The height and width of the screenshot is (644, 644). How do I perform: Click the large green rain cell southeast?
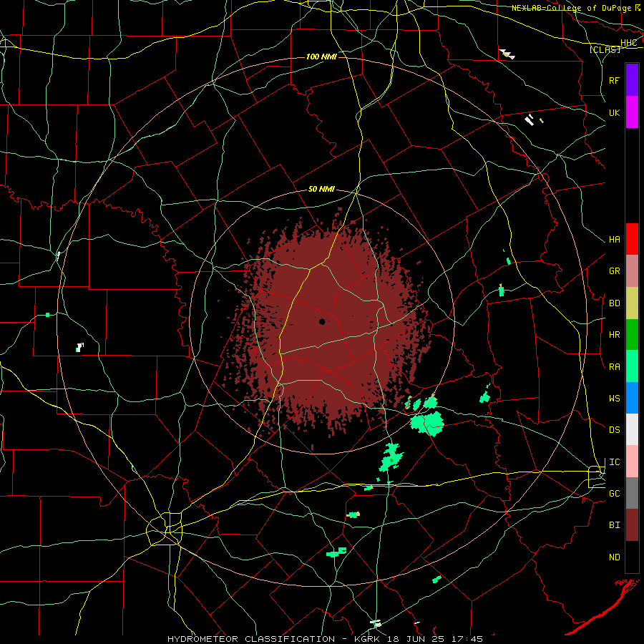coord(427,422)
